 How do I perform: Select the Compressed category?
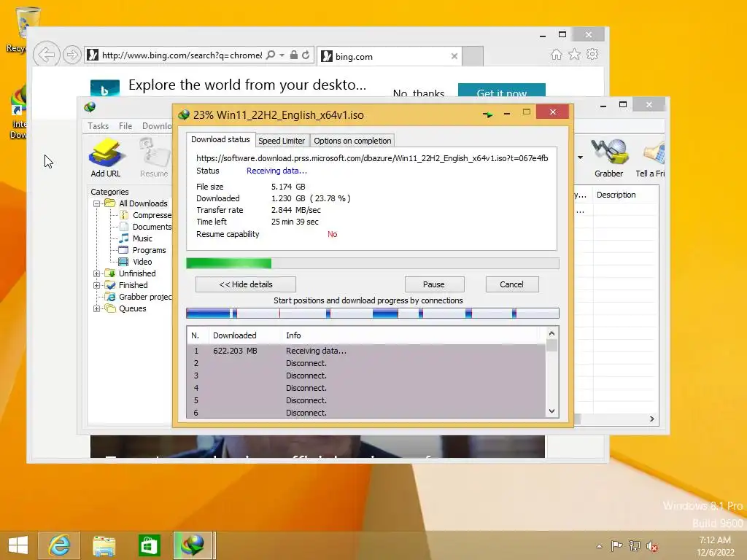(151, 215)
